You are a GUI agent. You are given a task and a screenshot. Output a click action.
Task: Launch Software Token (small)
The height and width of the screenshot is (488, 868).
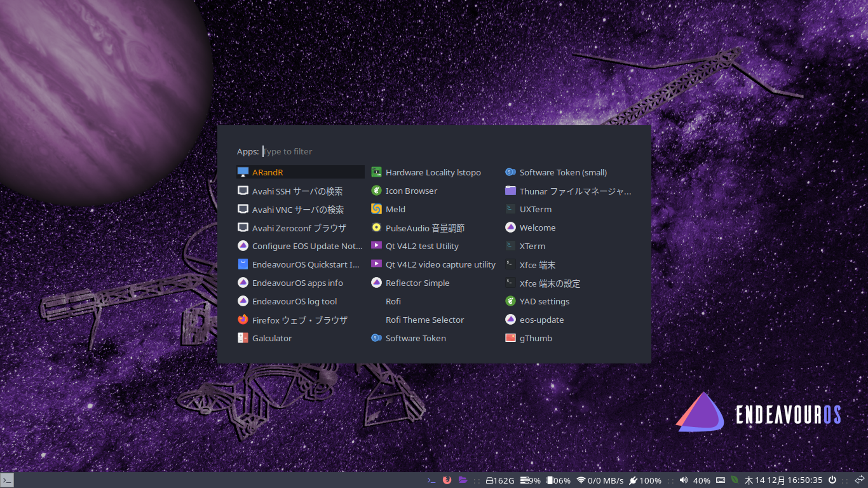pos(568,172)
